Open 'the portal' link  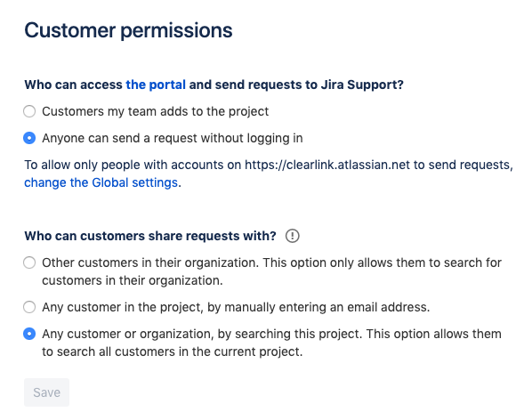pyautogui.click(x=156, y=85)
